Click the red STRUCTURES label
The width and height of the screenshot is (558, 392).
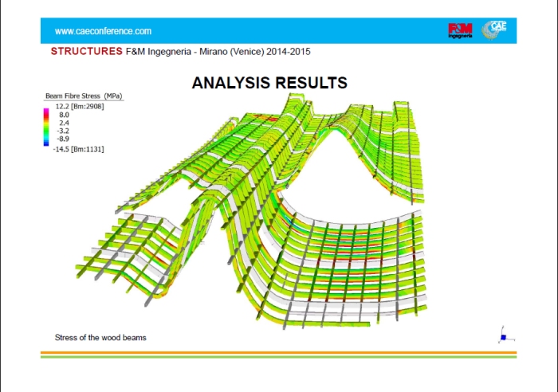(86, 52)
